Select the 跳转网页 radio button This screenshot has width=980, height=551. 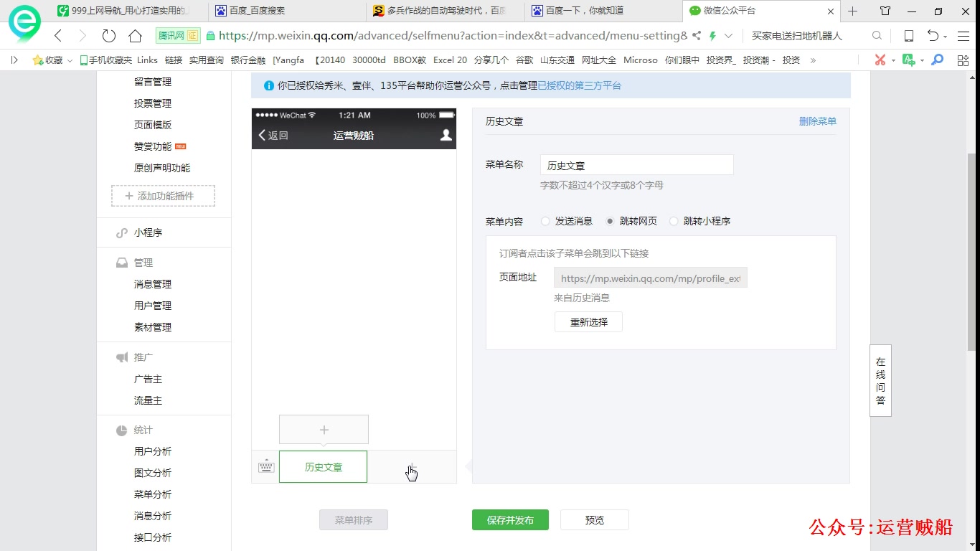coord(611,221)
